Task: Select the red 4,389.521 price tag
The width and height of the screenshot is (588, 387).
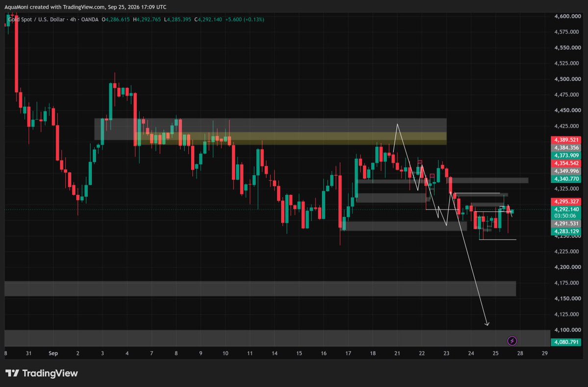Action: (x=566, y=140)
